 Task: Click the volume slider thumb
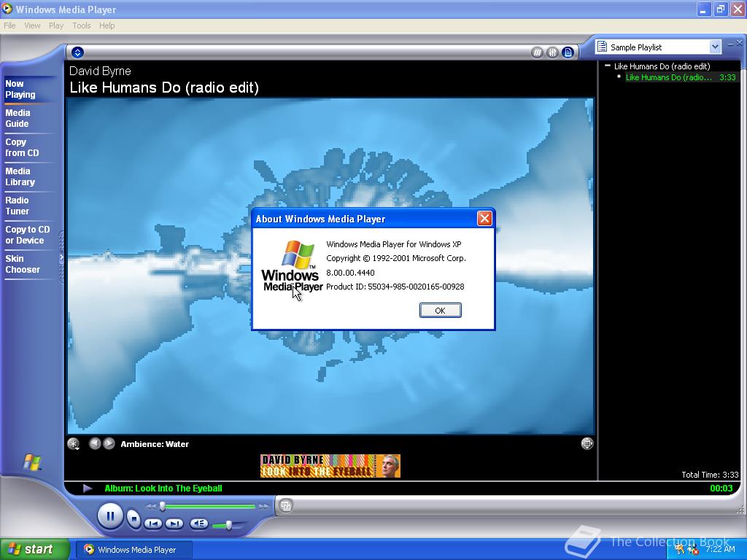(228, 525)
